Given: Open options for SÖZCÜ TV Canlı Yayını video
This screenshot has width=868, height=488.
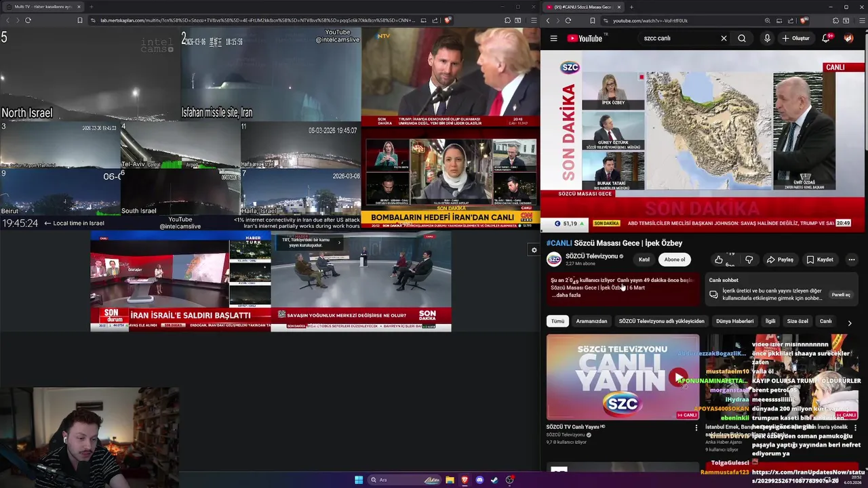Looking at the screenshot, I should (696, 428).
